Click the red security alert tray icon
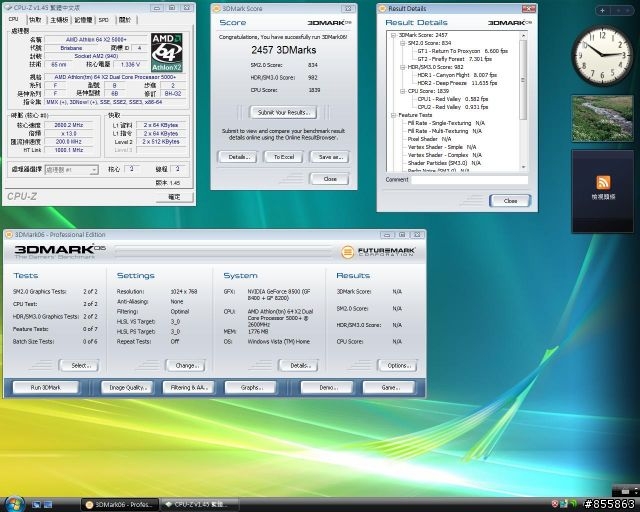 [555, 504]
